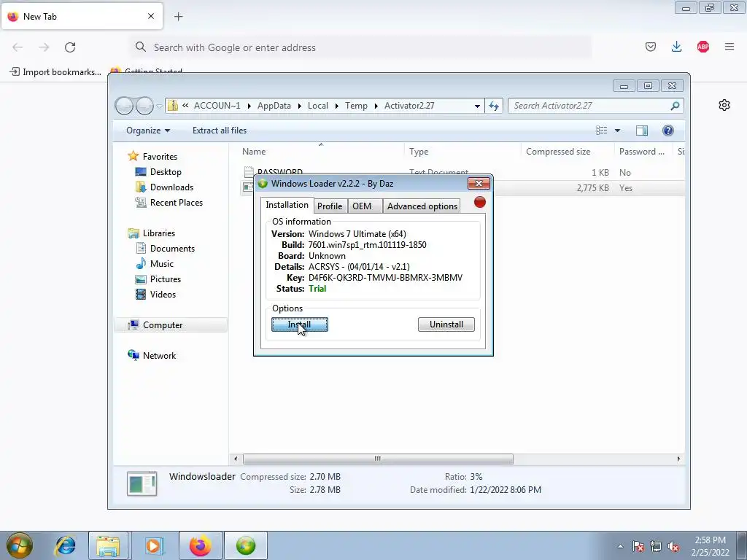This screenshot has width=747, height=560.
Task: Click the horizontal scrollbar thumb
Action: (x=378, y=459)
